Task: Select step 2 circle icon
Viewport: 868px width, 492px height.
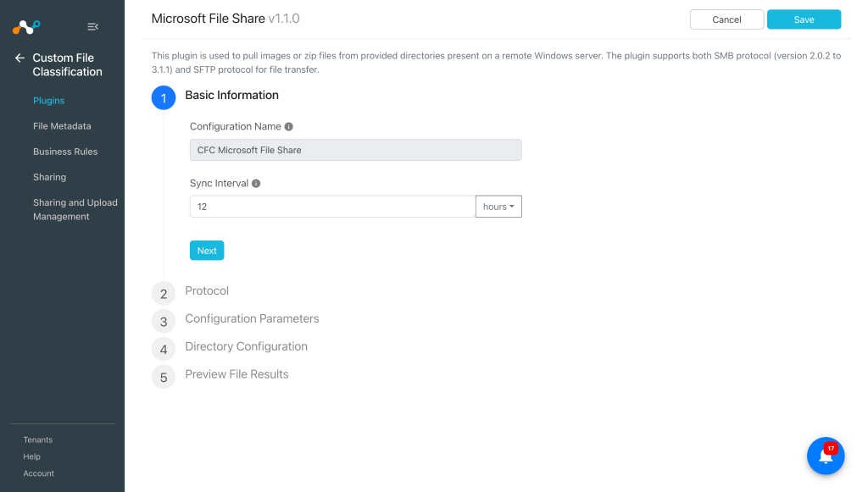Action: coord(164,294)
